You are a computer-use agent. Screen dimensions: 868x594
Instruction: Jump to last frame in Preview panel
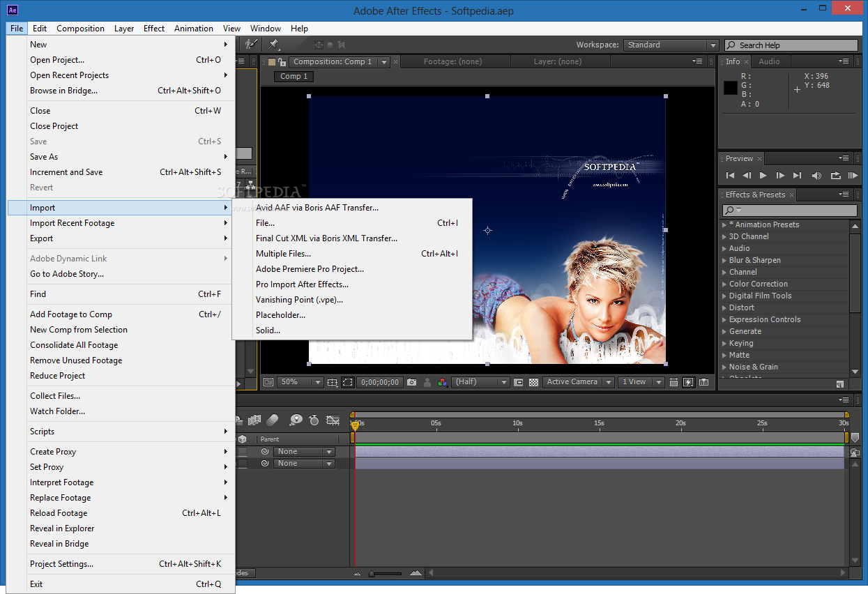tap(797, 176)
